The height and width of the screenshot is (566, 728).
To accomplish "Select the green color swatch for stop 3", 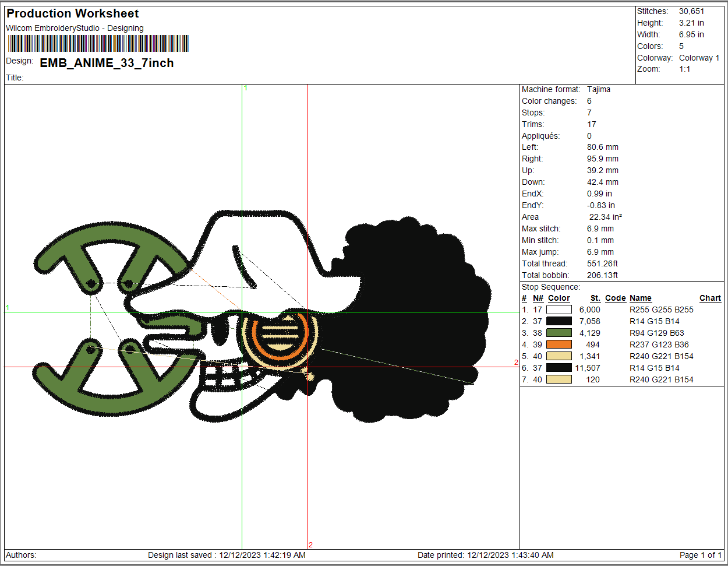I will [x=559, y=333].
